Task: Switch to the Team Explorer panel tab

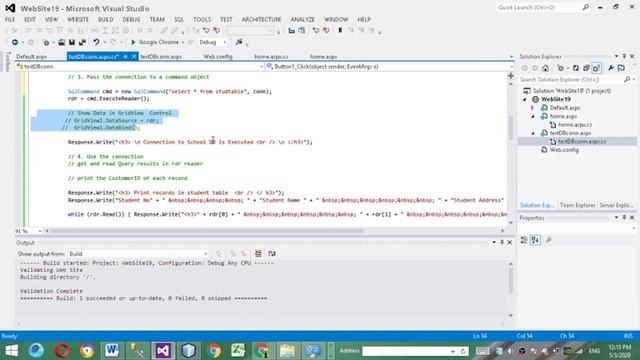Action: pyautogui.click(x=577, y=205)
